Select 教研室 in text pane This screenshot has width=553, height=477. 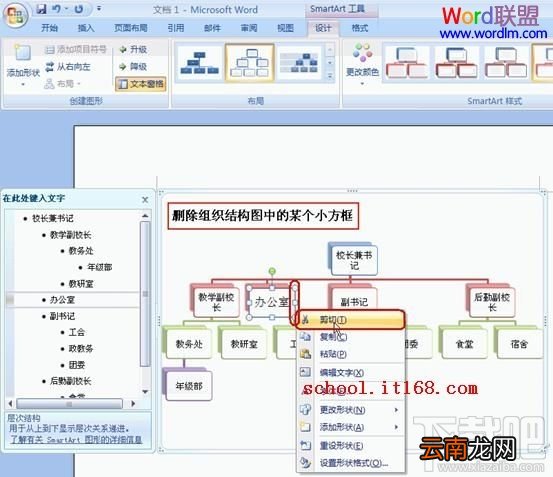coord(81,283)
